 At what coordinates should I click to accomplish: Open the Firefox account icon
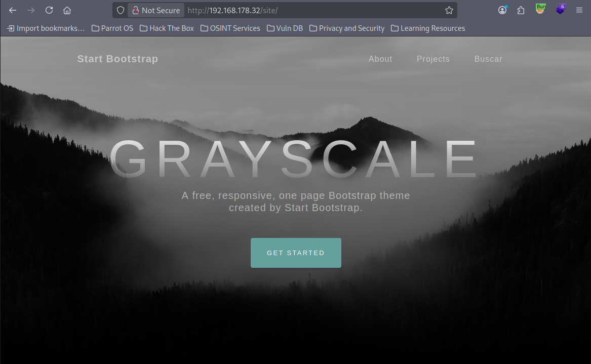(502, 10)
